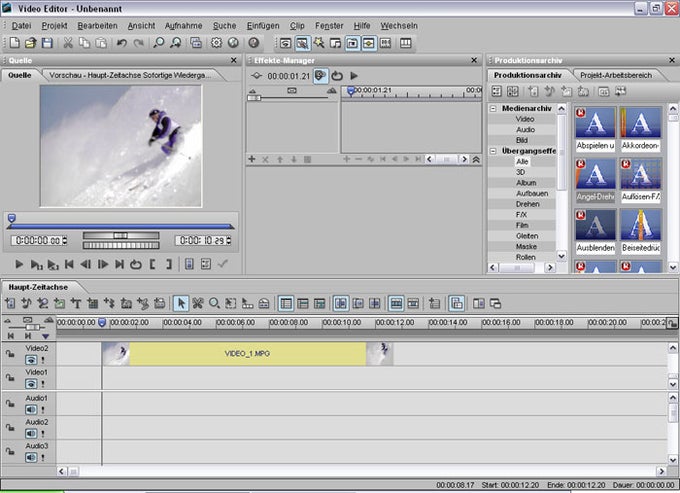The height and width of the screenshot is (493, 680).
Task: Click the timeline playhead marker at 00:00:01
Action: pos(102,323)
